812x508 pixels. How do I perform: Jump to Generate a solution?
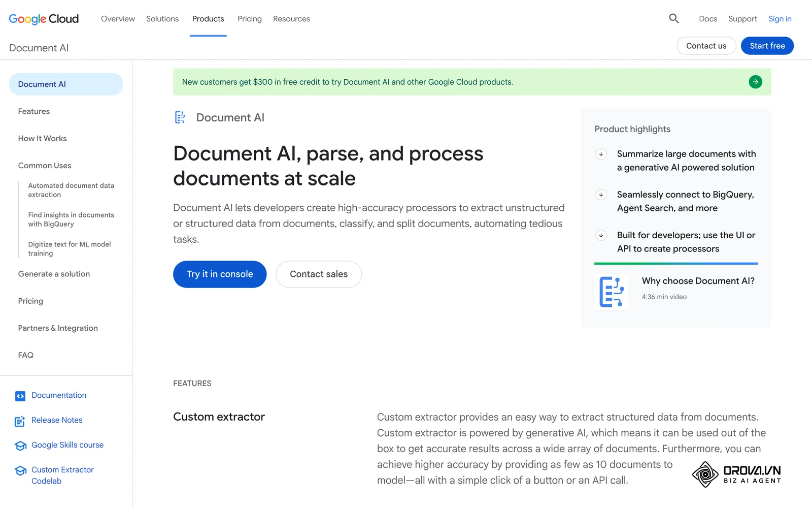tap(54, 274)
